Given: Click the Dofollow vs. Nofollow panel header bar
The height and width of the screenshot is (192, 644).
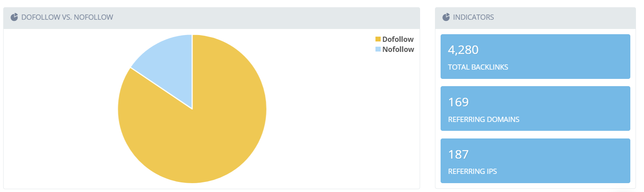Looking at the screenshot, I should (261, 18).
